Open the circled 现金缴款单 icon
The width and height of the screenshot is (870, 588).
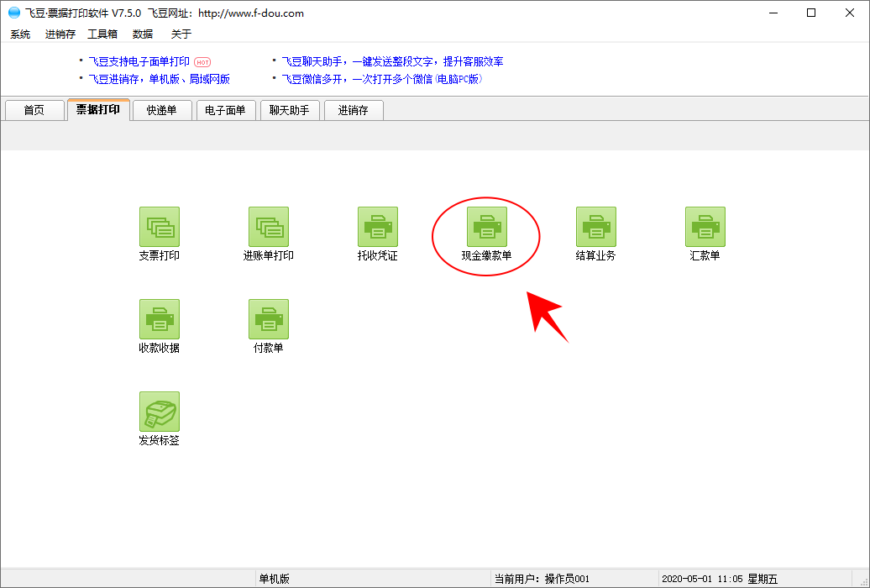pyautogui.click(x=486, y=228)
